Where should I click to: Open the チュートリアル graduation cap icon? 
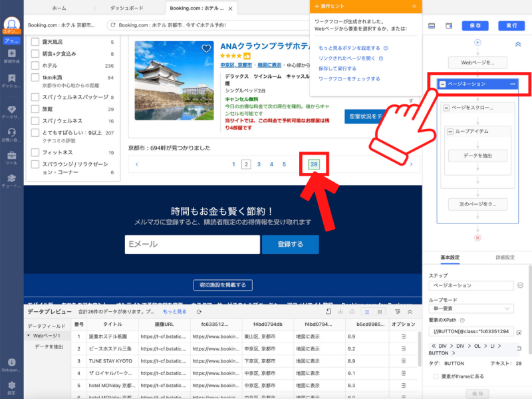click(x=11, y=178)
